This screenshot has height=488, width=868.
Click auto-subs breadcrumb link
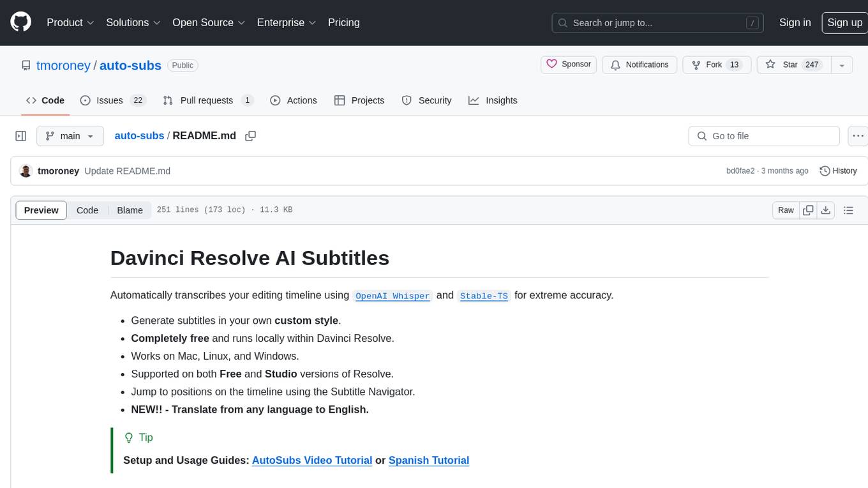[139, 136]
